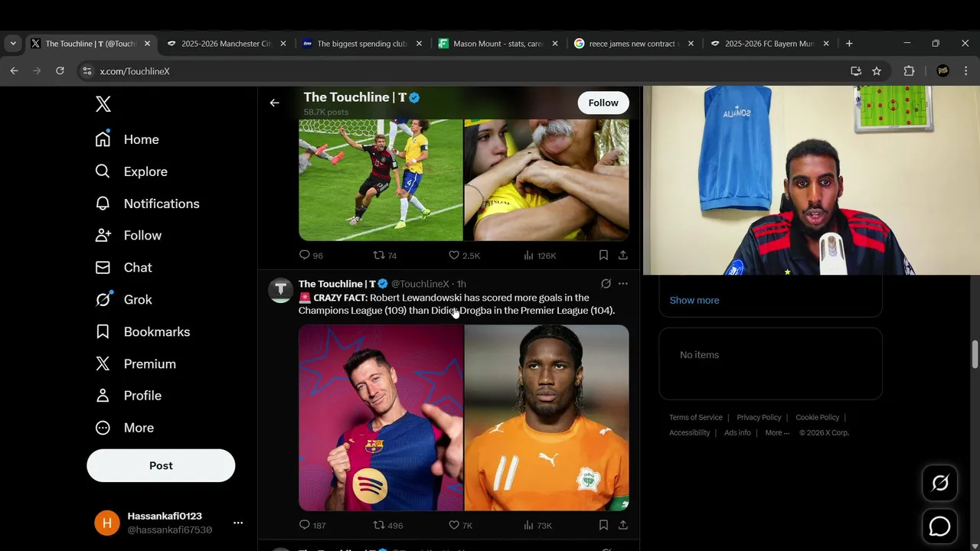Viewport: 980px width, 551px height.
Task: Open Drogba image in post
Action: tap(547, 418)
